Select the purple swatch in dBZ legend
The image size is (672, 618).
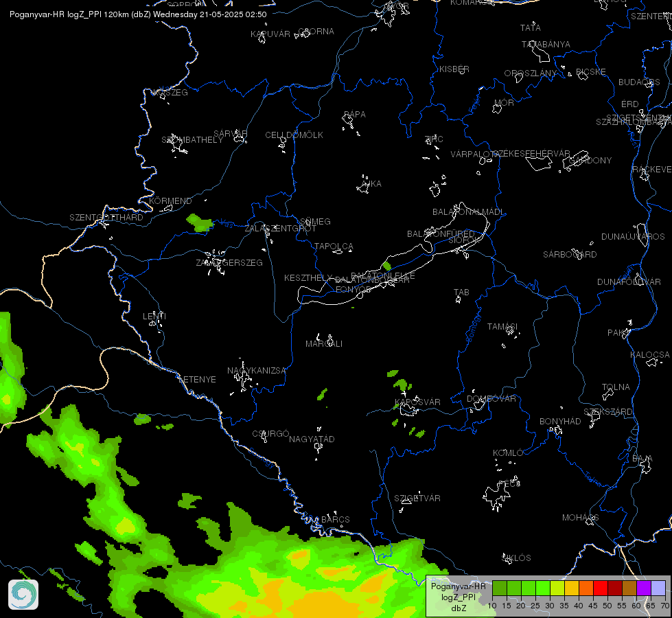pyautogui.click(x=644, y=588)
